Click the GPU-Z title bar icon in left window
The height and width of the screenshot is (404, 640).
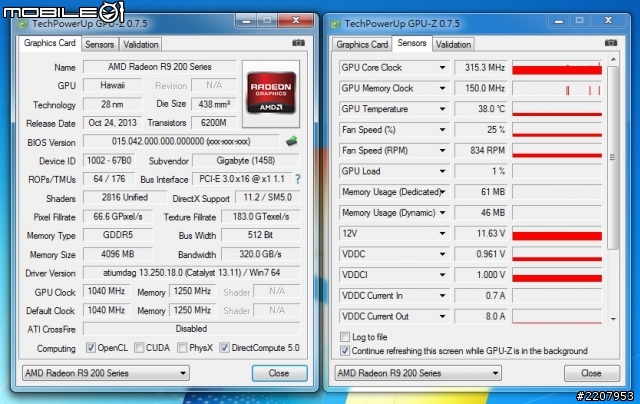(23, 24)
